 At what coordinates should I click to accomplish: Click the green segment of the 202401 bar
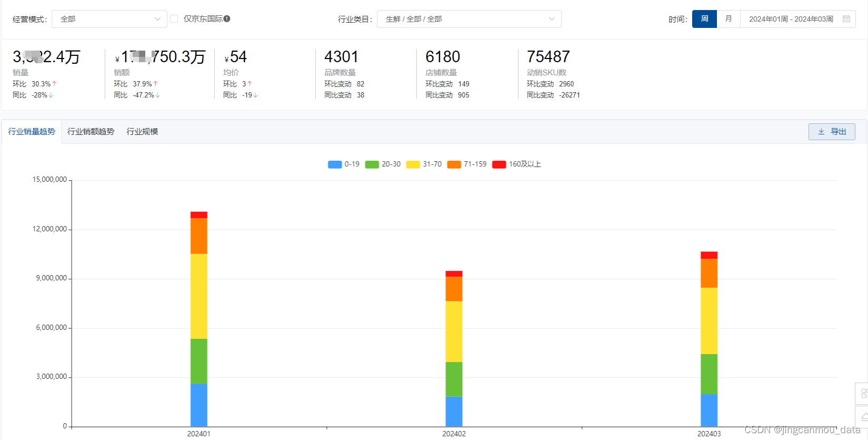[x=199, y=361]
